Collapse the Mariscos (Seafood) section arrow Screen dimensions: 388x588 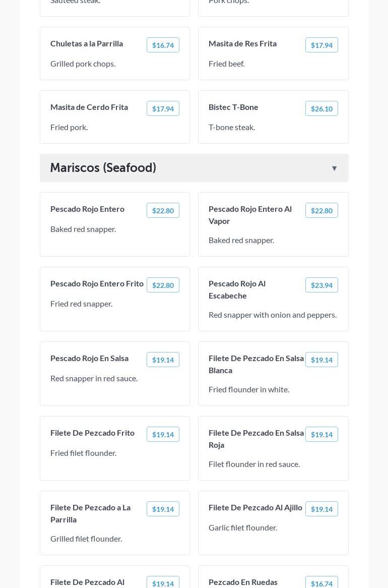pos(334,168)
